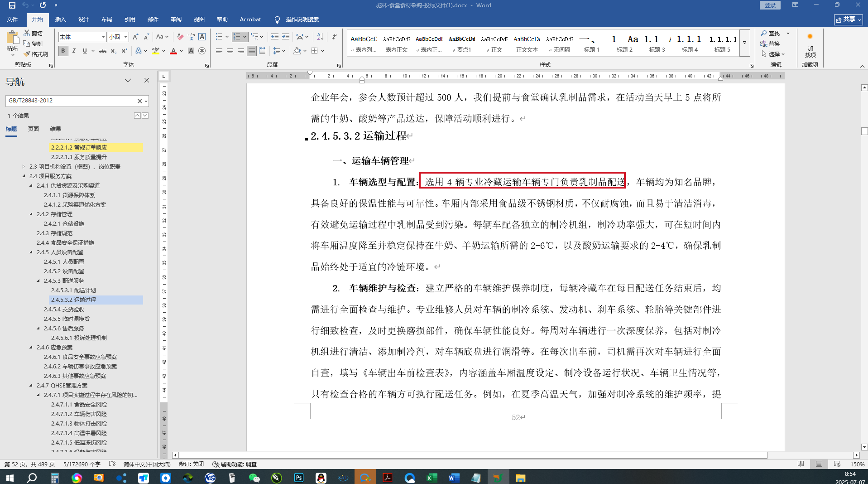Toggle Italic formatting

click(74, 51)
